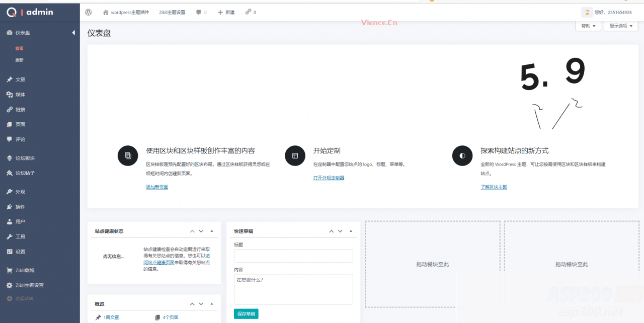Open 页面 (Pages) from the sidebar
644x323 pixels.
click(x=19, y=124)
